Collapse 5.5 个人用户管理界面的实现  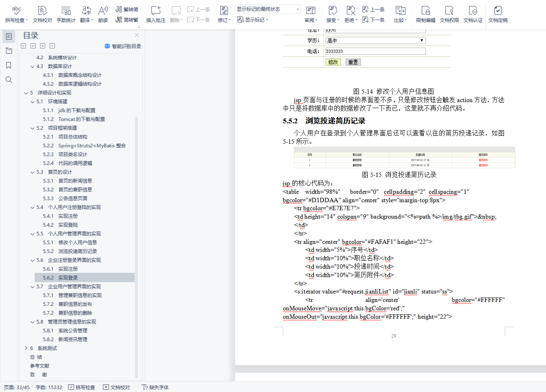click(32, 234)
